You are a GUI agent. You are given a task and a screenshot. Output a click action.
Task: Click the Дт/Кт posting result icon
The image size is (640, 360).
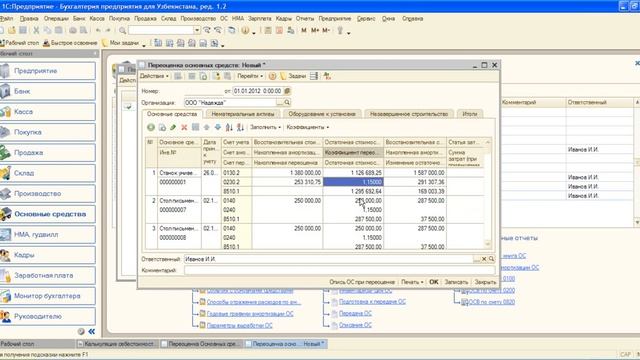coord(327,76)
